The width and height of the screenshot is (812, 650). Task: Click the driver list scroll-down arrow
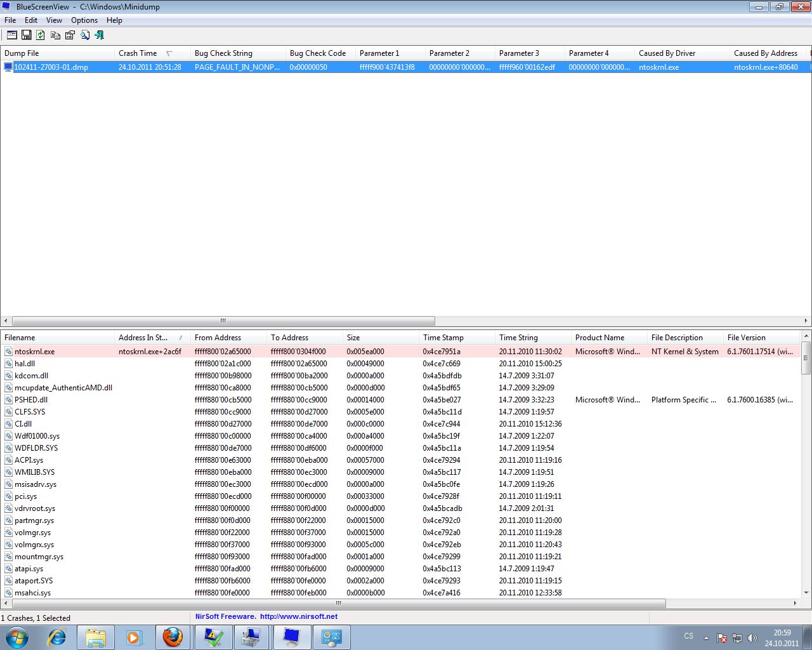coord(806,593)
